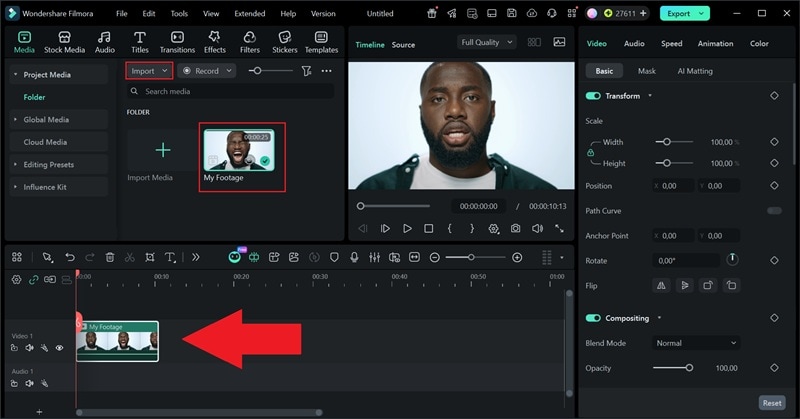800x419 pixels.
Task: Open the Audio library icon
Action: pyautogui.click(x=105, y=42)
